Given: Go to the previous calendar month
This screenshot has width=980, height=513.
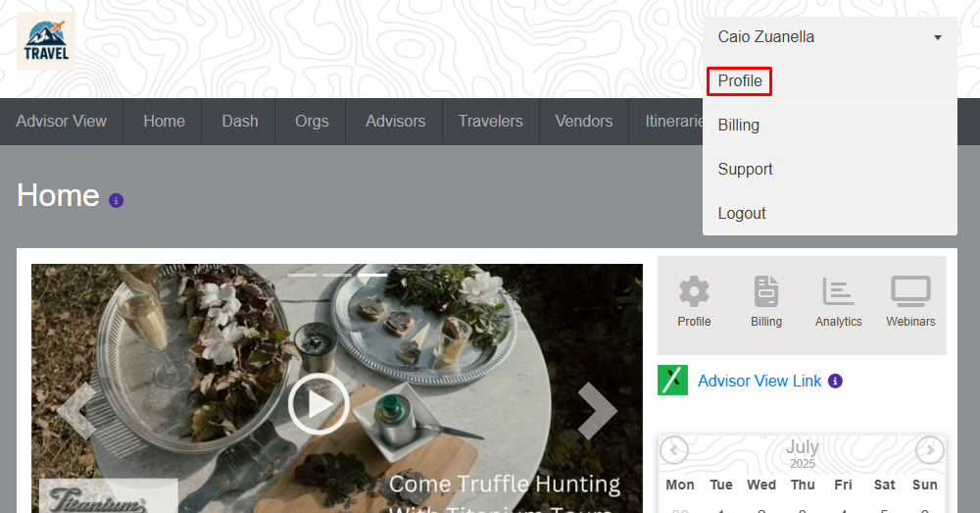Looking at the screenshot, I should (x=674, y=450).
